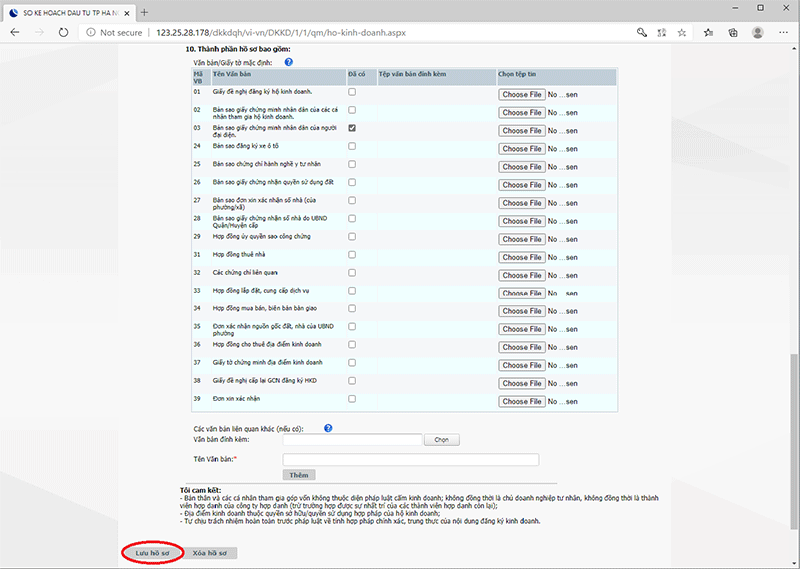
Task: Click Xóa hồ sơ to delete application
Action: click(210, 553)
